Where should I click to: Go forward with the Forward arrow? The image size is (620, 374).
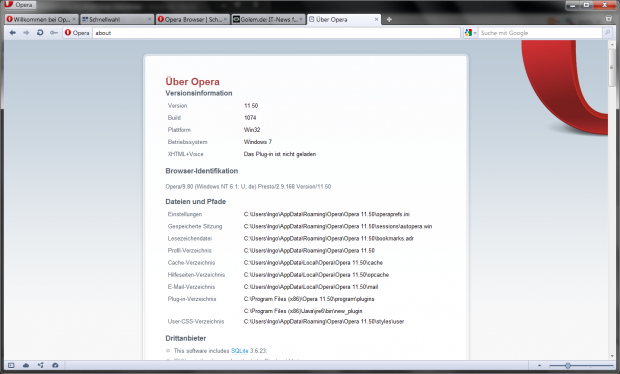click(x=26, y=33)
